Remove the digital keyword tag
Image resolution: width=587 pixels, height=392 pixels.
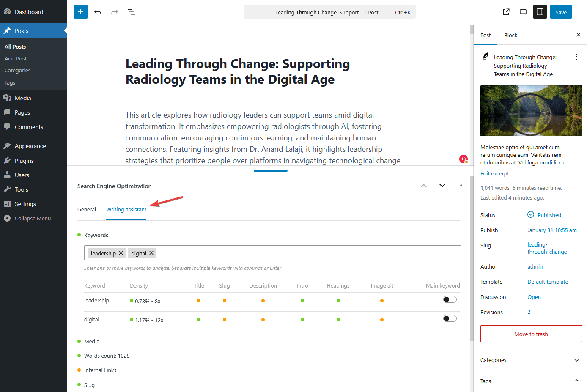coord(151,253)
